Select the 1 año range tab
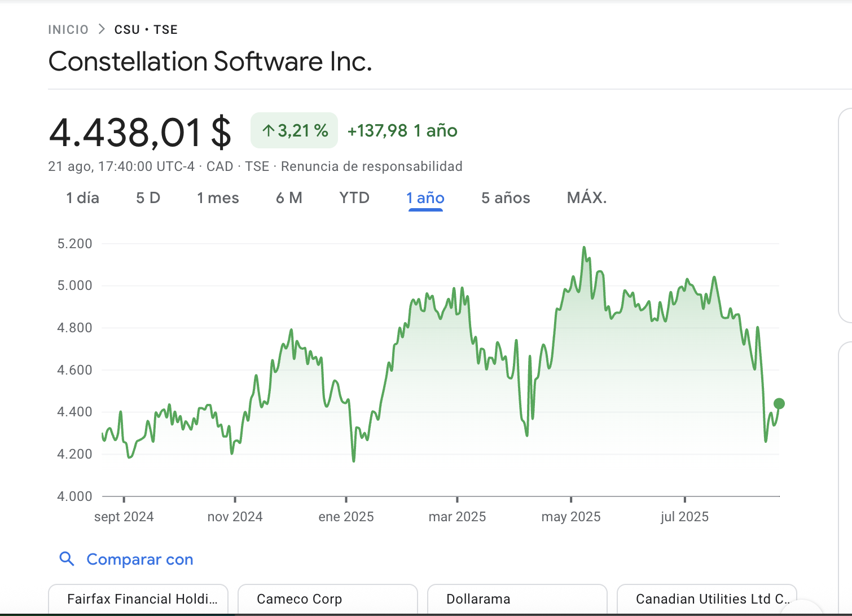This screenshot has height=616, width=852. (425, 198)
